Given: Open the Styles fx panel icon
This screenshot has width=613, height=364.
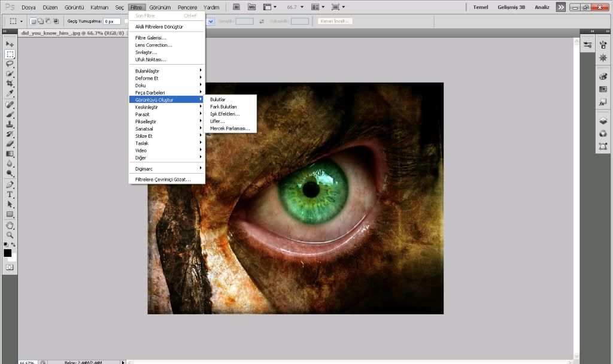Looking at the screenshot, I should [x=603, y=102].
